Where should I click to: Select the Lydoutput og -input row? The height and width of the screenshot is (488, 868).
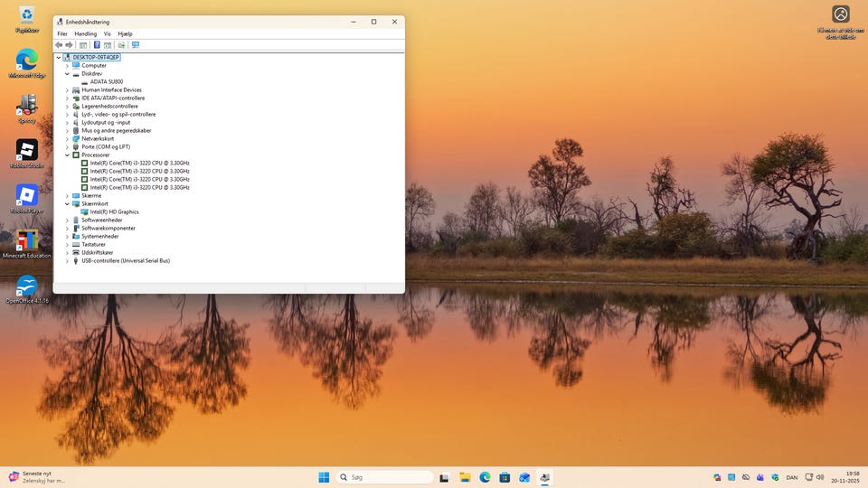106,122
